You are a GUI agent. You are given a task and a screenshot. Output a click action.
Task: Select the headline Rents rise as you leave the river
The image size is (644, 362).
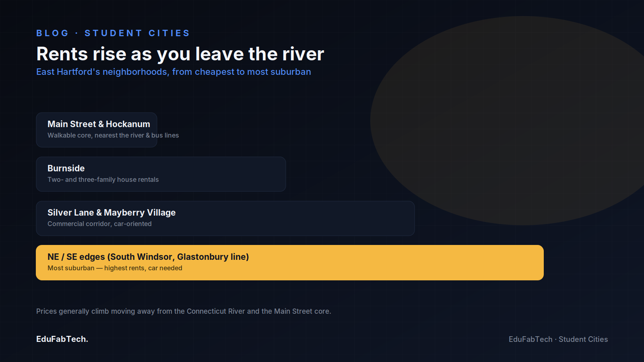[180, 54]
